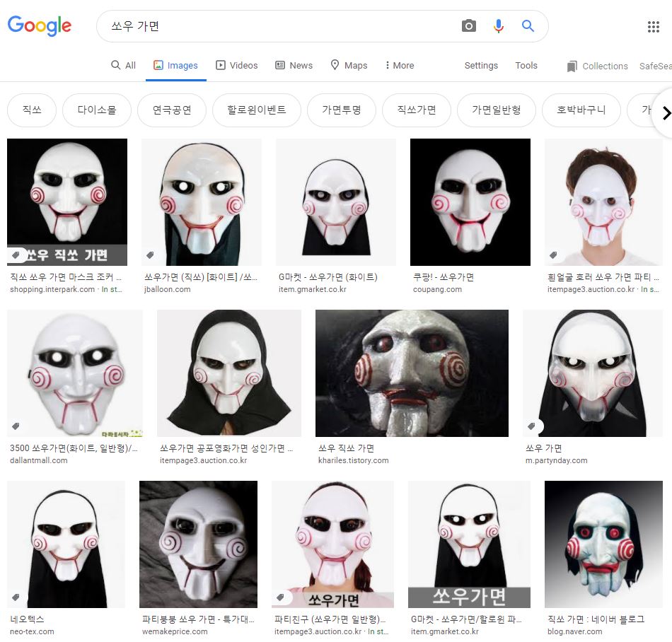
Task: Expand the More menu
Action: (400, 66)
